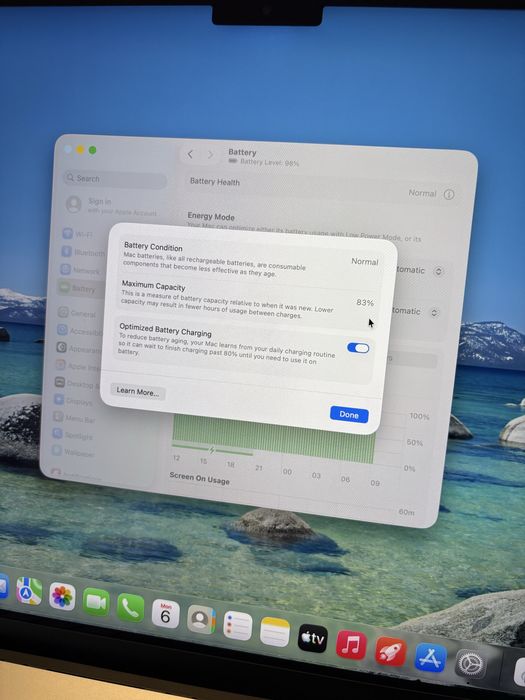The height and width of the screenshot is (700, 525).
Task: Click the Apple Account avatar icon
Action: (x=74, y=204)
